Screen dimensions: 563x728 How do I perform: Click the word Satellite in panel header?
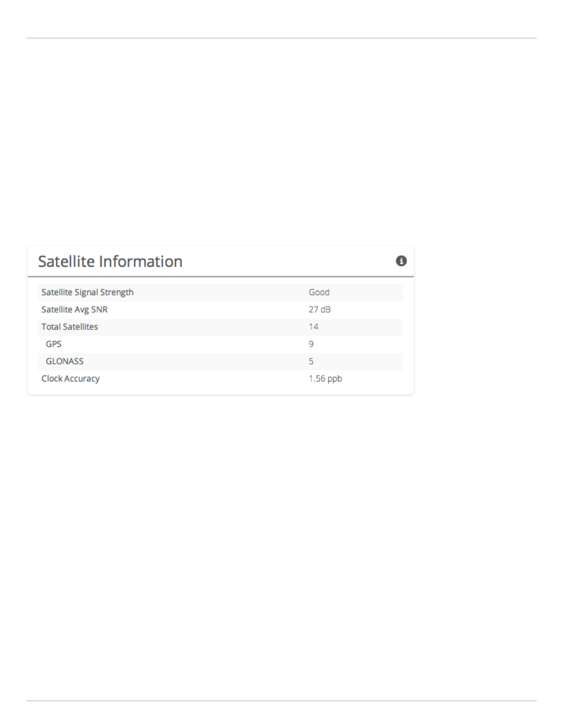click(x=66, y=262)
